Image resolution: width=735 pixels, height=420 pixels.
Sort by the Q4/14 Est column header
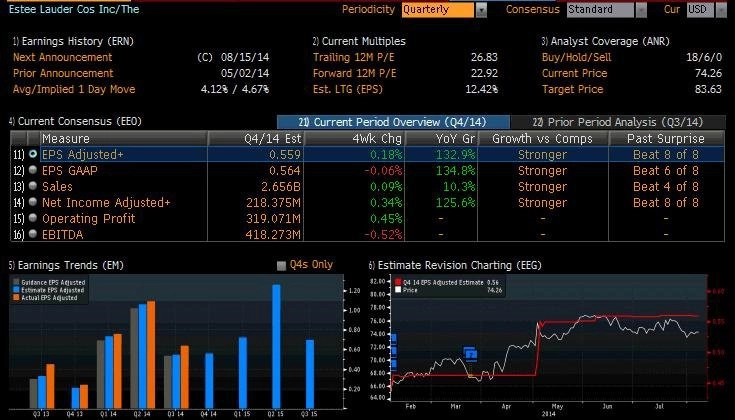[x=256, y=139]
